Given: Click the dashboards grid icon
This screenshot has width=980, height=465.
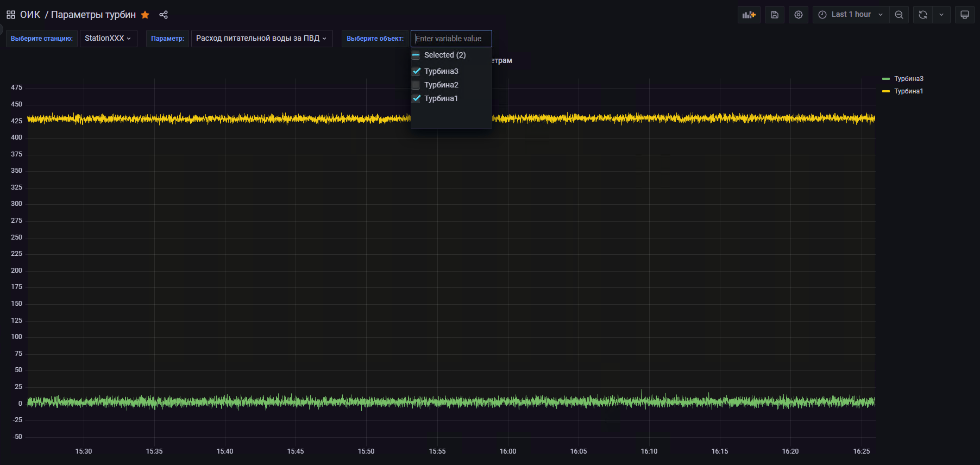Looking at the screenshot, I should (x=11, y=15).
